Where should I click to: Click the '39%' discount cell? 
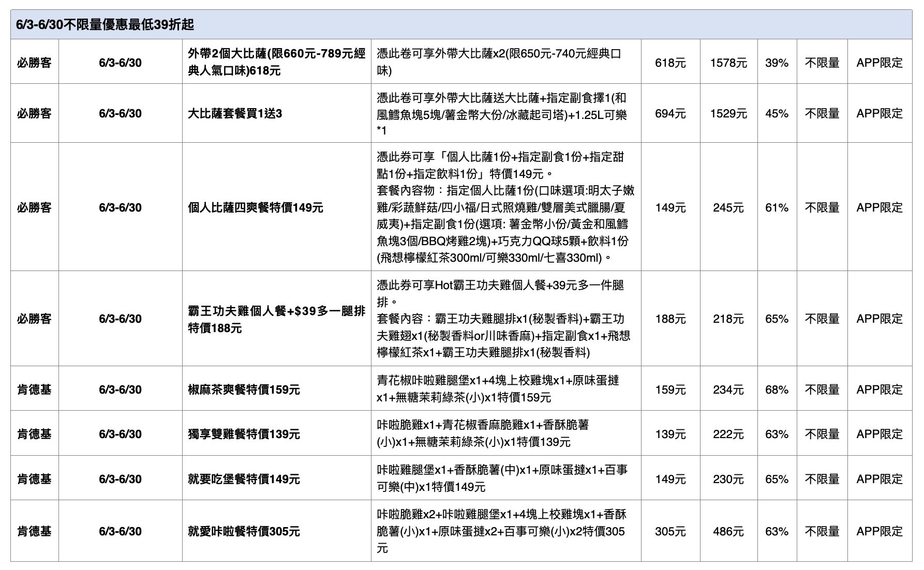coord(777,63)
